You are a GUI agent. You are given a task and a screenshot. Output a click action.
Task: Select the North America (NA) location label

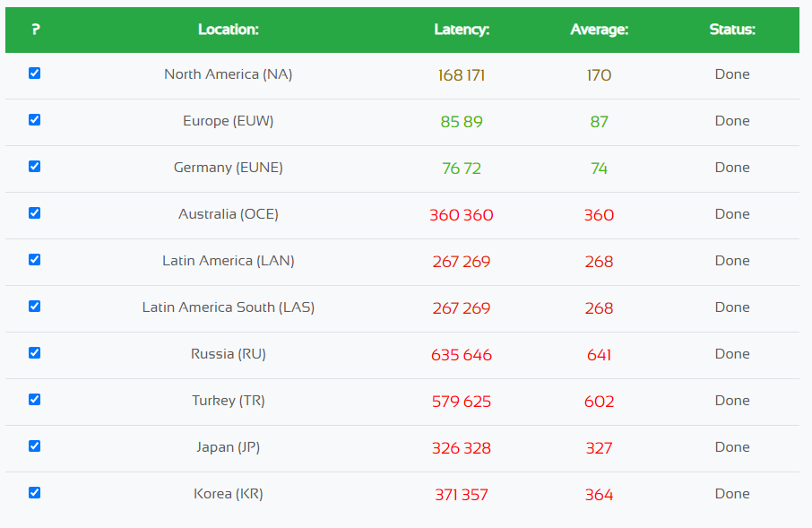pyautogui.click(x=228, y=74)
